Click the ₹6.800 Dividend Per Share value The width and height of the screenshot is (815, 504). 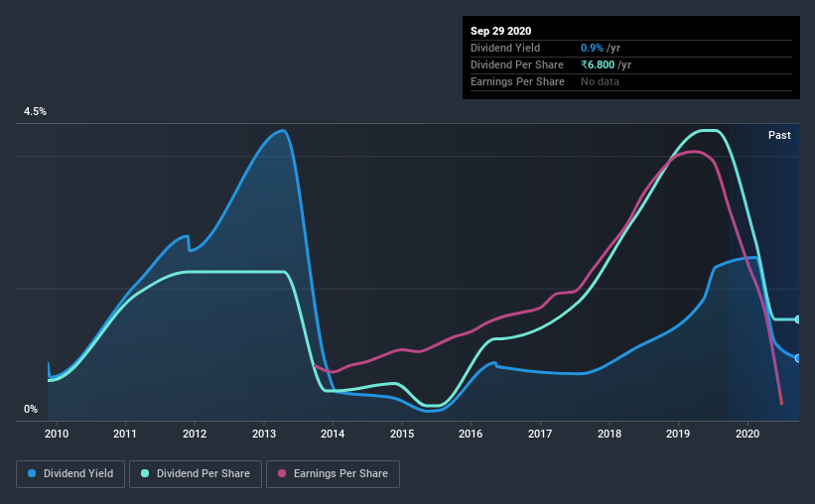[598, 64]
